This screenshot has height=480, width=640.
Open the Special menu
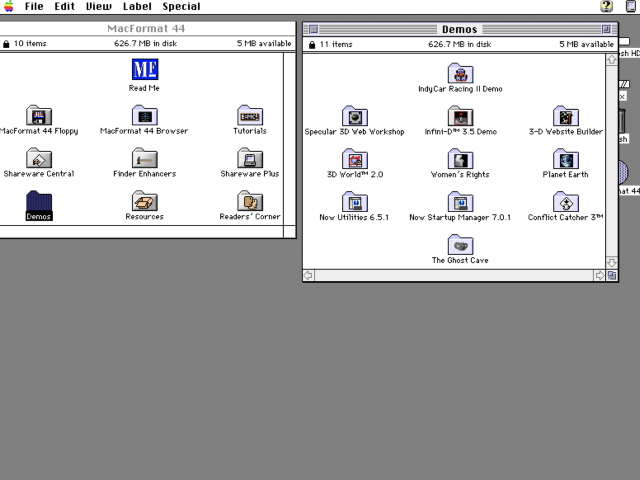(181, 6)
